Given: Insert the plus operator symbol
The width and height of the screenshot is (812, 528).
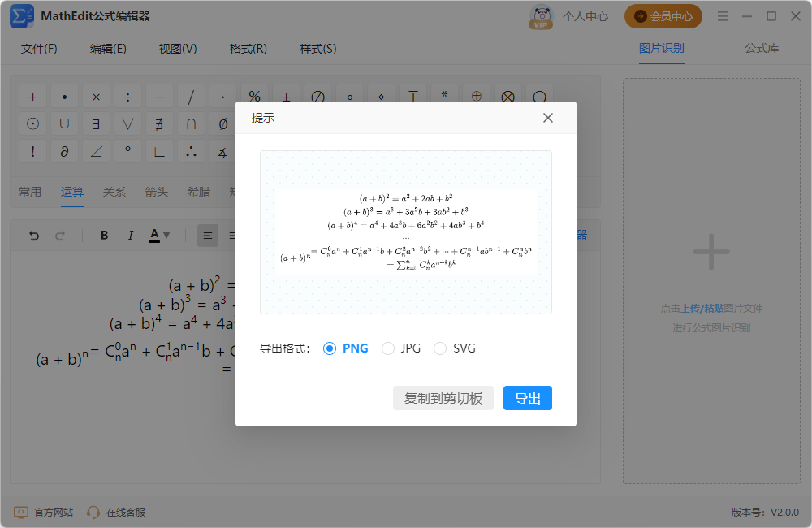Looking at the screenshot, I should [x=32, y=97].
